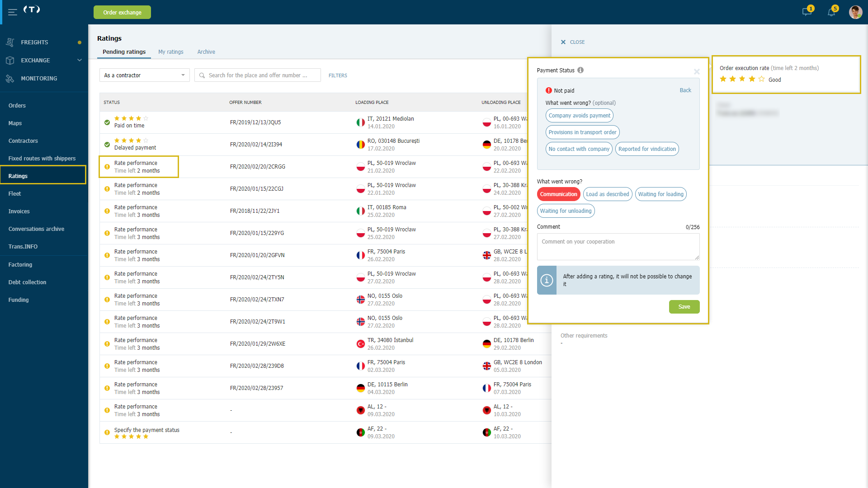
Task: Toggle Reported for vindication tag
Action: pos(647,149)
